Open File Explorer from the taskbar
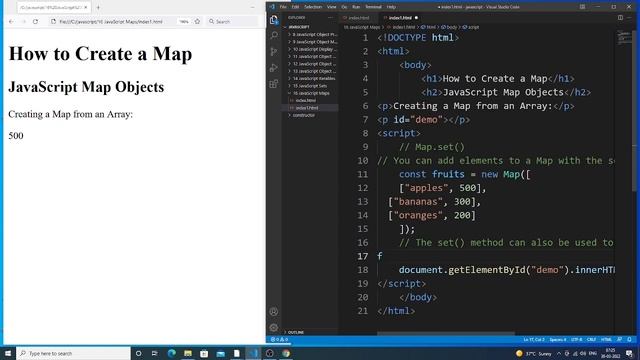The height and width of the screenshot is (360, 640). pos(188,353)
